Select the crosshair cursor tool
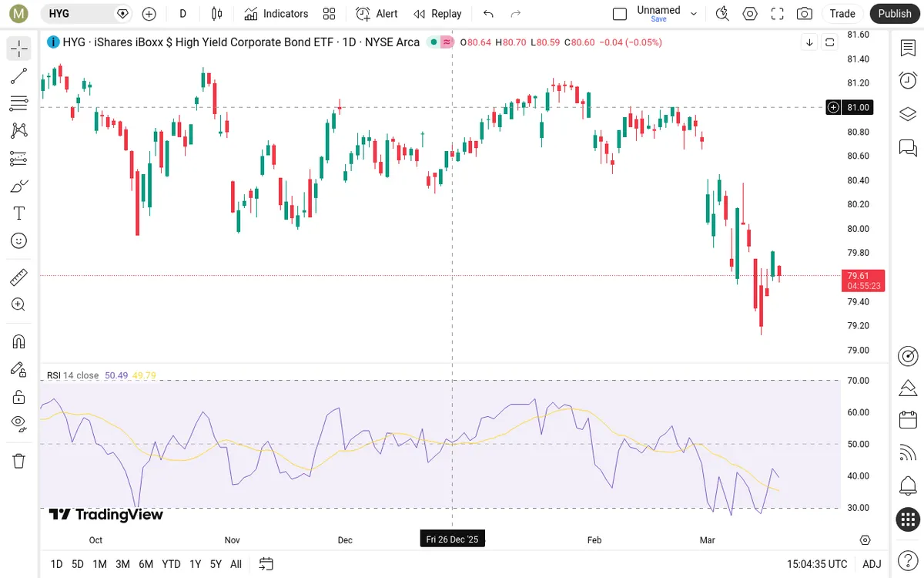The width and height of the screenshot is (924, 578). tap(19, 49)
